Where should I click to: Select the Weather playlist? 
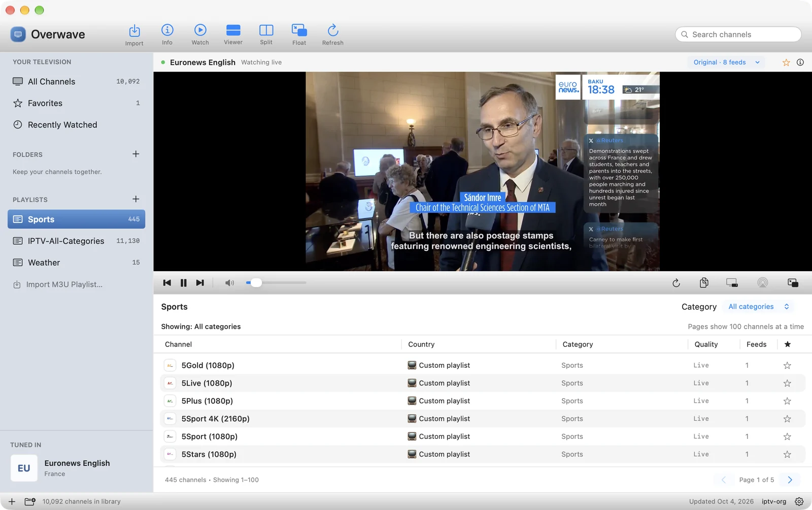(77, 263)
